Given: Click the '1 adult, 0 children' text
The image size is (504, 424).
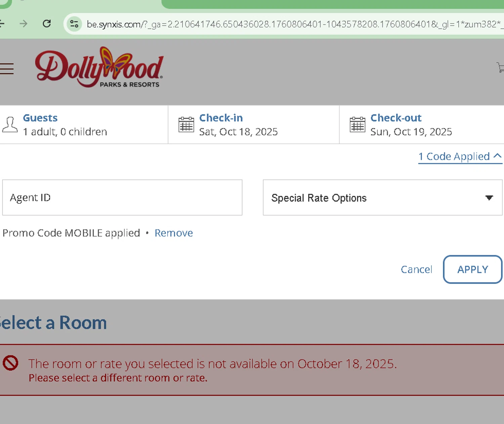Looking at the screenshot, I should click(x=65, y=132).
